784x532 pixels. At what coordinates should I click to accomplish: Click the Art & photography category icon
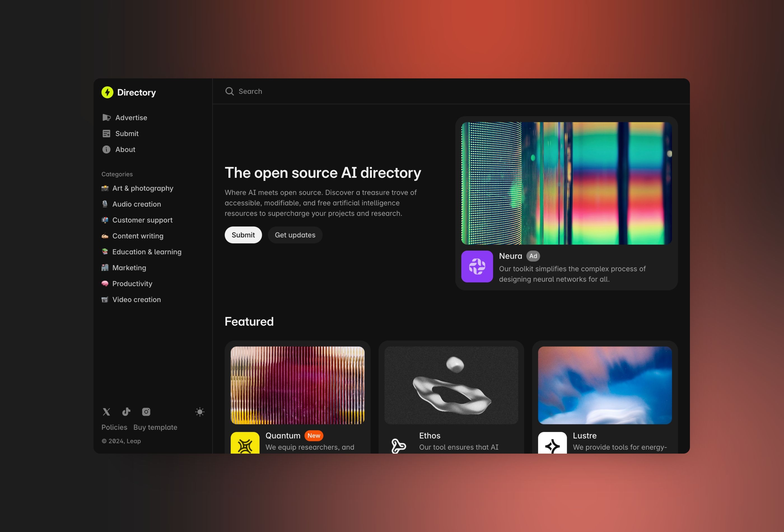click(x=106, y=189)
